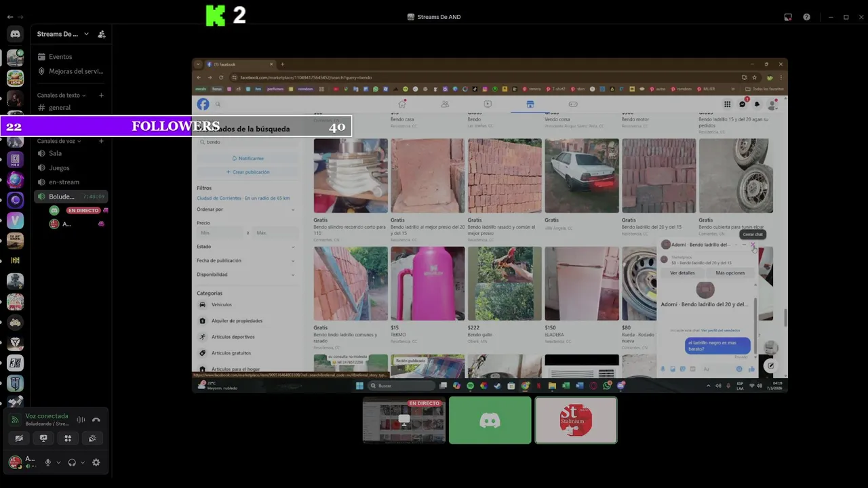Add a text channel with the plus icon

point(101,96)
